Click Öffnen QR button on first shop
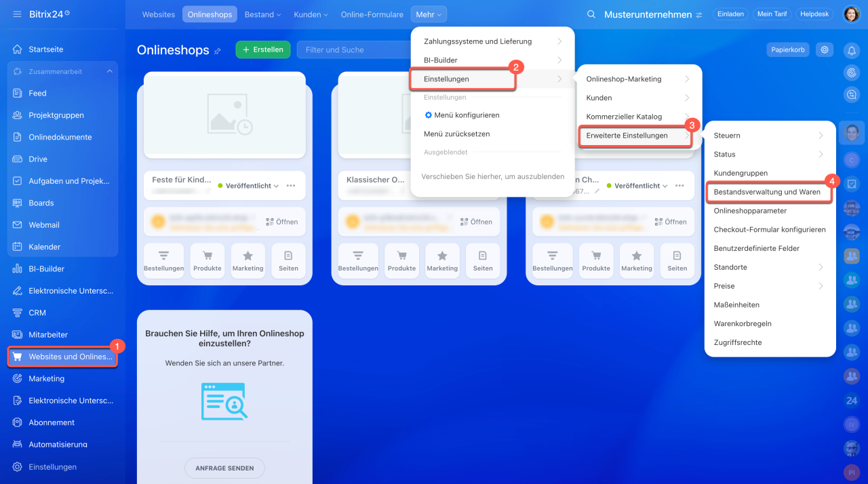The image size is (868, 484). pos(282,222)
